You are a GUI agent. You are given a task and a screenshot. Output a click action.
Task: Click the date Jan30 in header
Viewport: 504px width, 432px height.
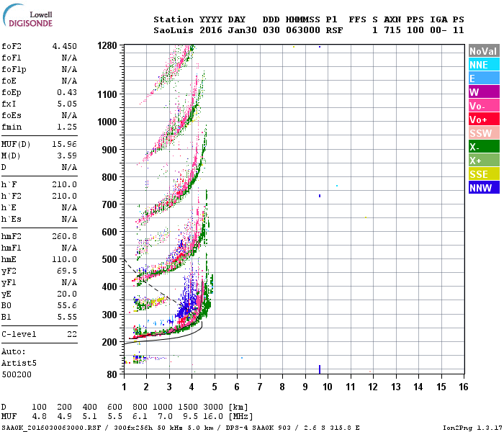(243, 30)
